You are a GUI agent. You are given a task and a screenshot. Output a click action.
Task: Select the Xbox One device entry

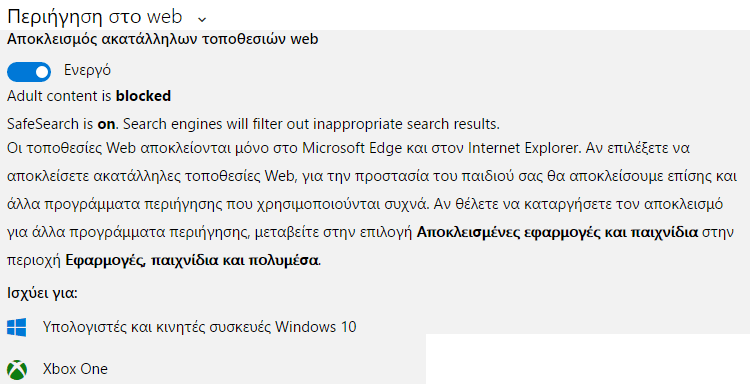point(75,369)
